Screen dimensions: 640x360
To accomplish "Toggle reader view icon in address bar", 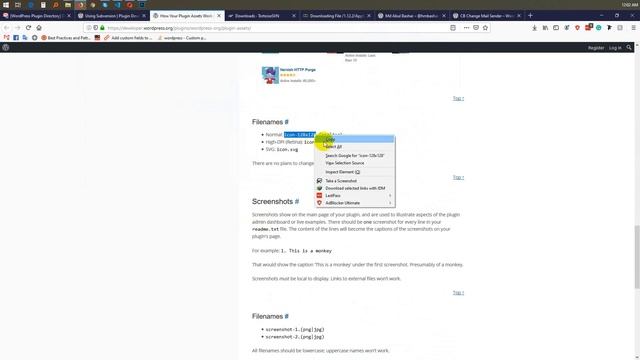I will pyautogui.click(x=453, y=28).
